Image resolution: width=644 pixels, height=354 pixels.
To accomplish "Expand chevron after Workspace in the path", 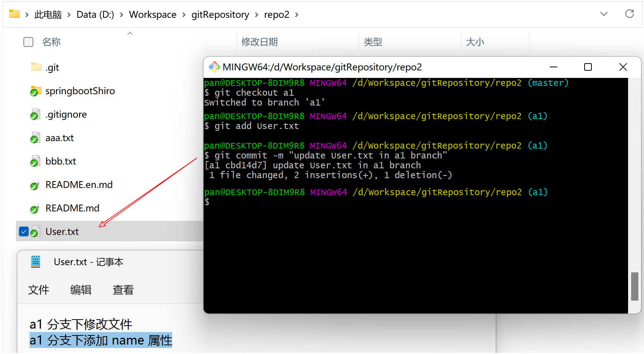I will click(184, 15).
